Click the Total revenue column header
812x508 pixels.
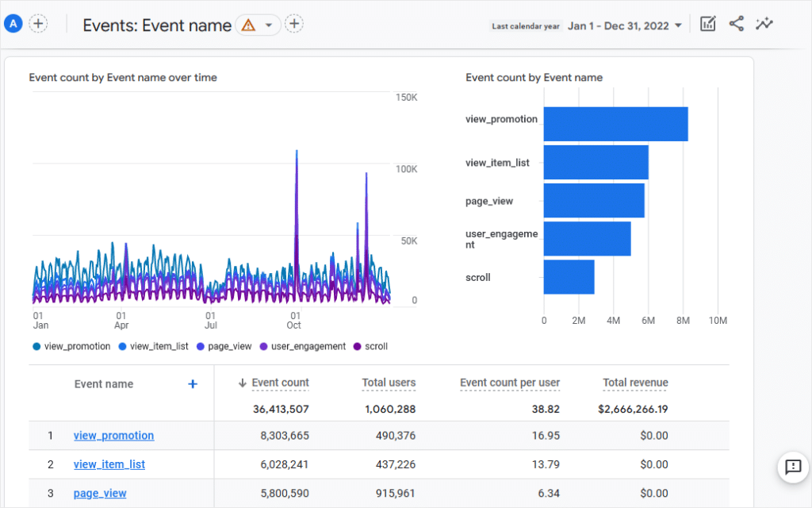(635, 383)
